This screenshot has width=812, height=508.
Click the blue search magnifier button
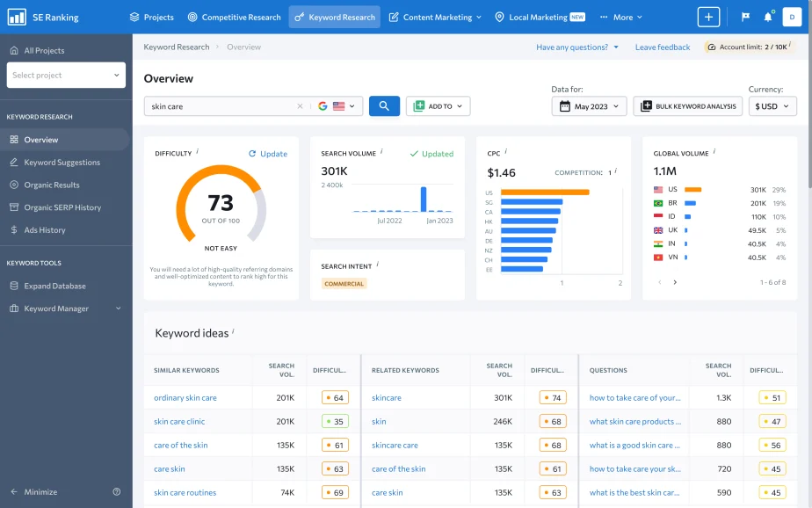384,105
